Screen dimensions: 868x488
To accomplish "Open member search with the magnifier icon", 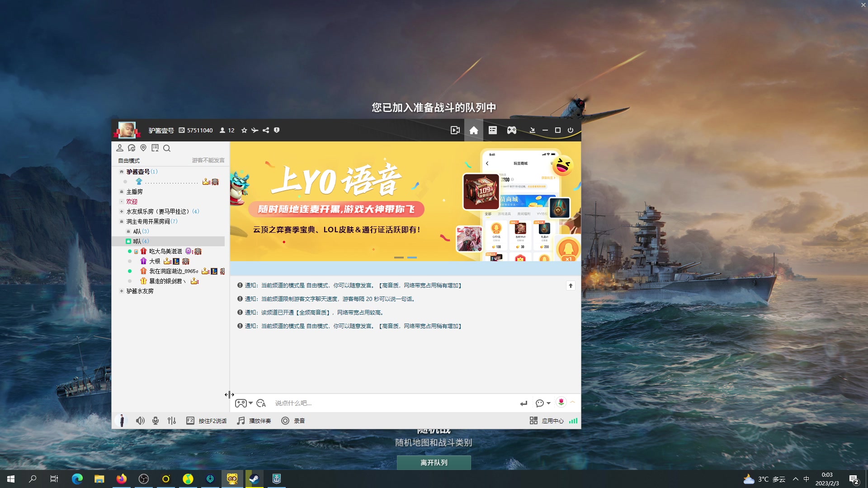I will (x=167, y=148).
